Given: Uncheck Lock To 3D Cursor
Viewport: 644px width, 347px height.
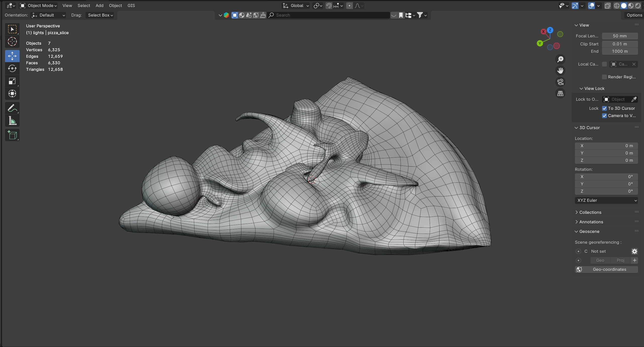Looking at the screenshot, I should coord(605,109).
